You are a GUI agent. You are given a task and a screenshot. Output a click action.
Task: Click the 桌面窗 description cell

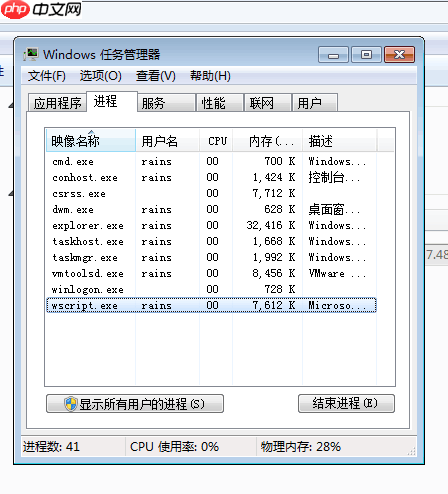pos(334,209)
